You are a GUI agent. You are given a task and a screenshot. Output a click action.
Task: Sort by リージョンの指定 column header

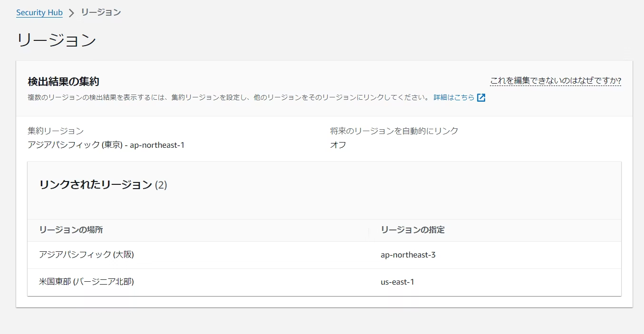point(412,230)
